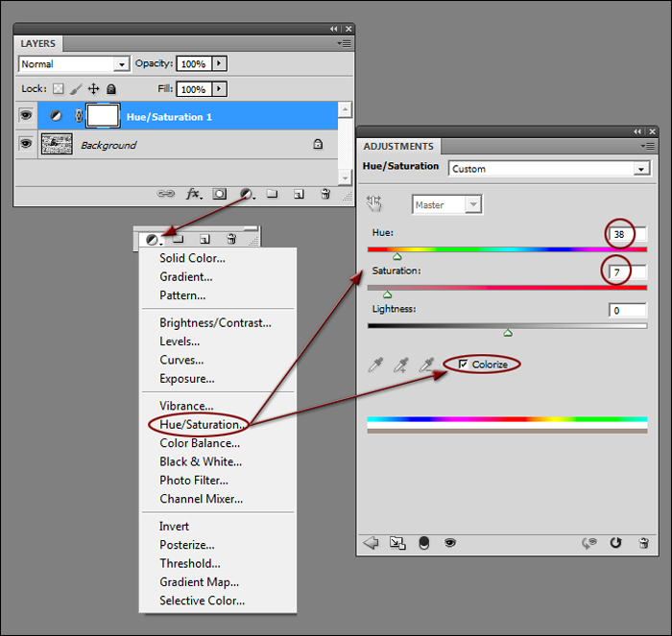The height and width of the screenshot is (636, 672).
Task: Open layer style fx menu
Action: coord(194,194)
